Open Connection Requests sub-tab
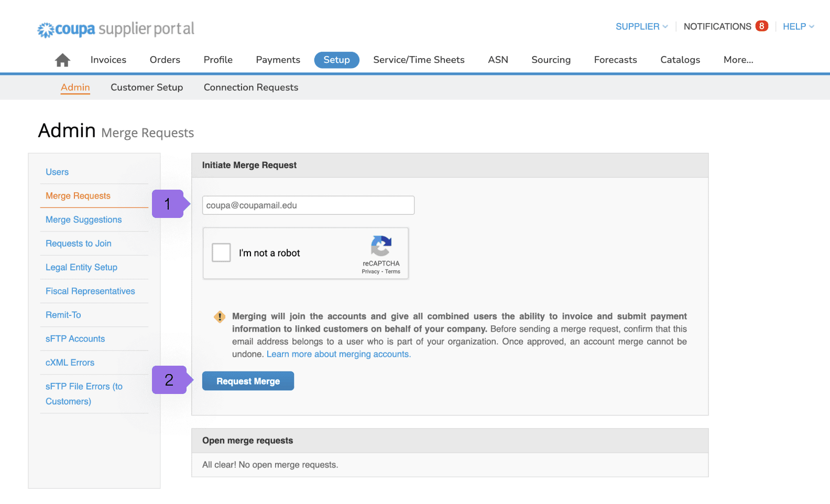The height and width of the screenshot is (504, 830). (251, 87)
